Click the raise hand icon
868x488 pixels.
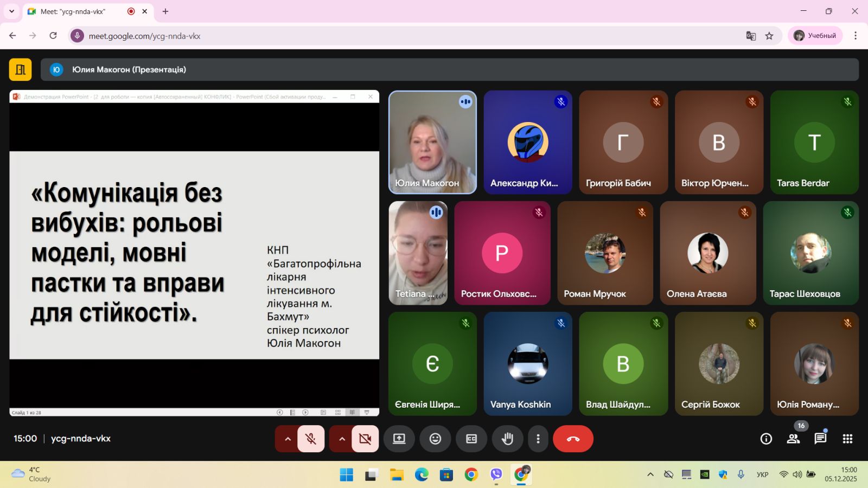point(507,439)
